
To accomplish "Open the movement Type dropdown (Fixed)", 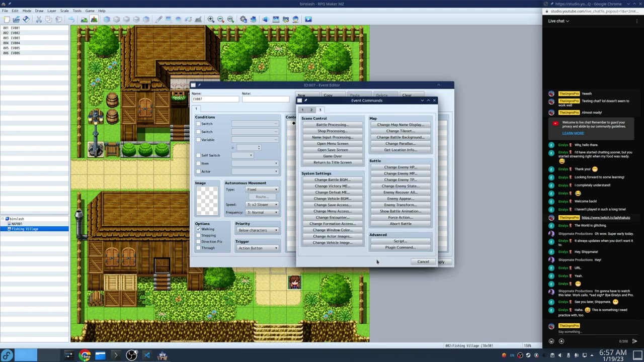I will (x=262, y=190).
